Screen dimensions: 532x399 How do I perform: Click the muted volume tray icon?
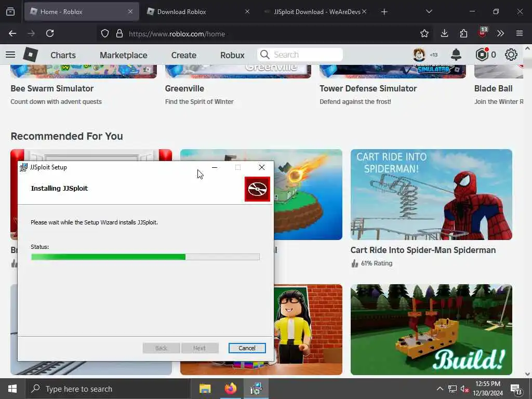(x=464, y=389)
